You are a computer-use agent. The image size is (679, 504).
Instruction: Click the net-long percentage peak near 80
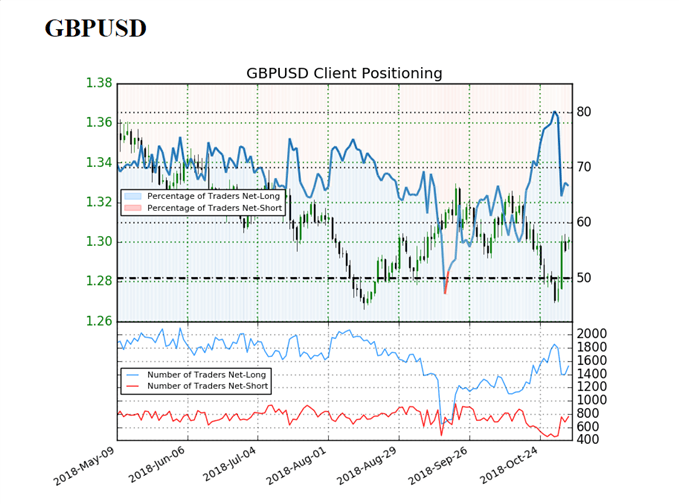(x=554, y=112)
